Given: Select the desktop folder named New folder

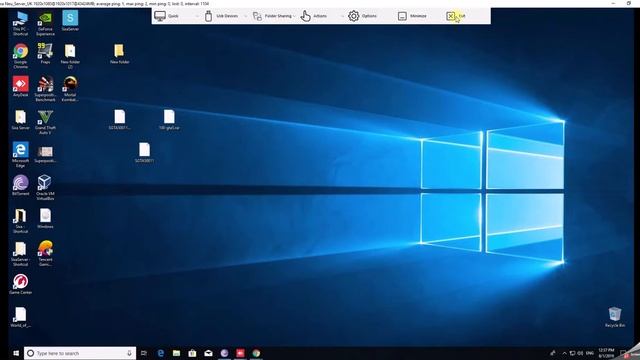Looking at the screenshot, I should pyautogui.click(x=119, y=53).
